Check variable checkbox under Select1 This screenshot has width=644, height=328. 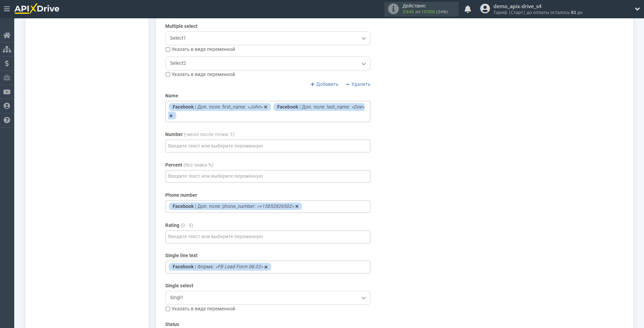click(x=168, y=50)
